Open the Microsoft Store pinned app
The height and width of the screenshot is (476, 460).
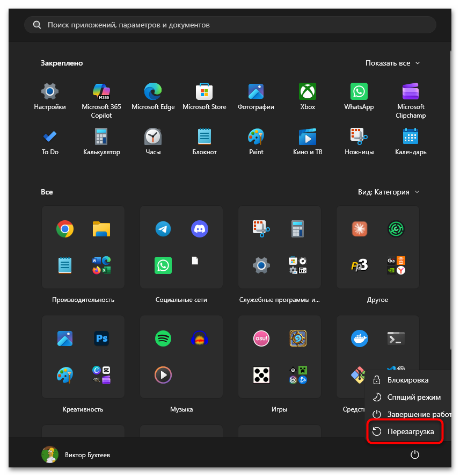coord(205,97)
